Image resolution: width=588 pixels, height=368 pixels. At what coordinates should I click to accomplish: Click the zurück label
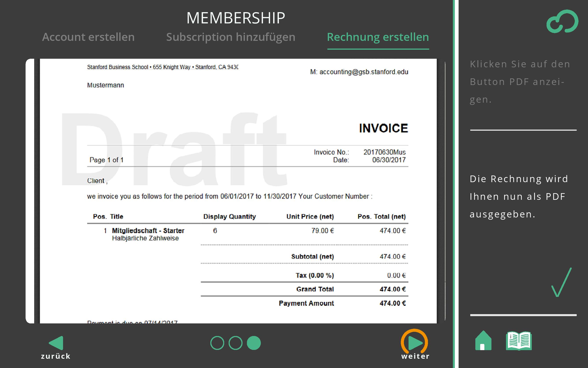click(56, 356)
